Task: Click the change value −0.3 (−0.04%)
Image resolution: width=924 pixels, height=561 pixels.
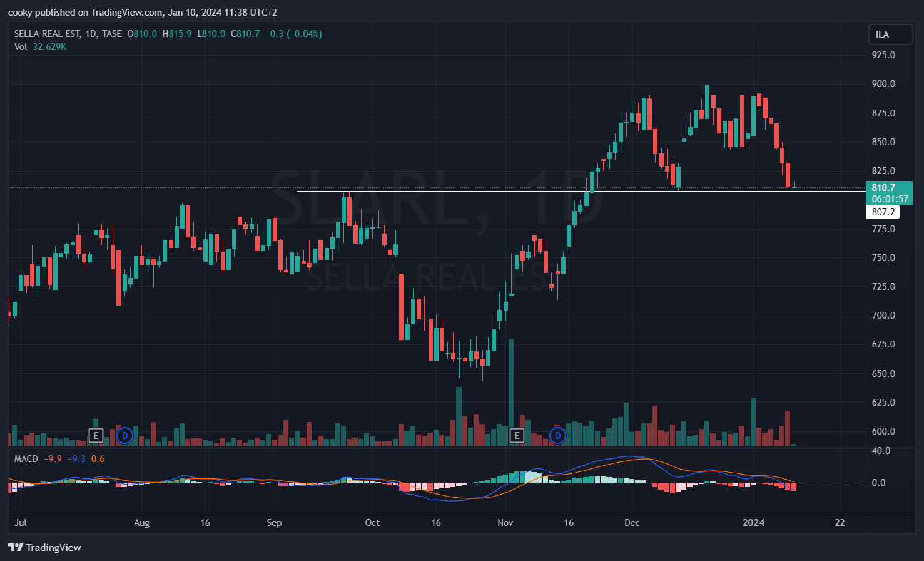Action: pos(293,34)
